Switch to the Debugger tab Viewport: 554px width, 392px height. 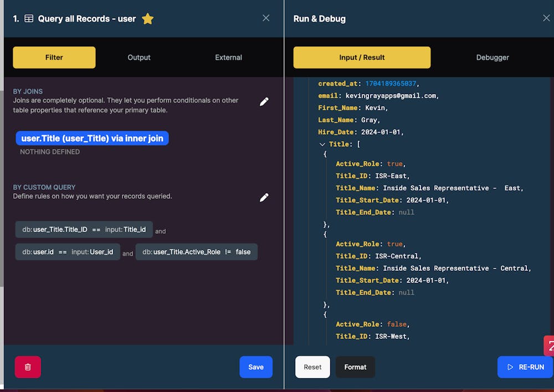coord(493,58)
